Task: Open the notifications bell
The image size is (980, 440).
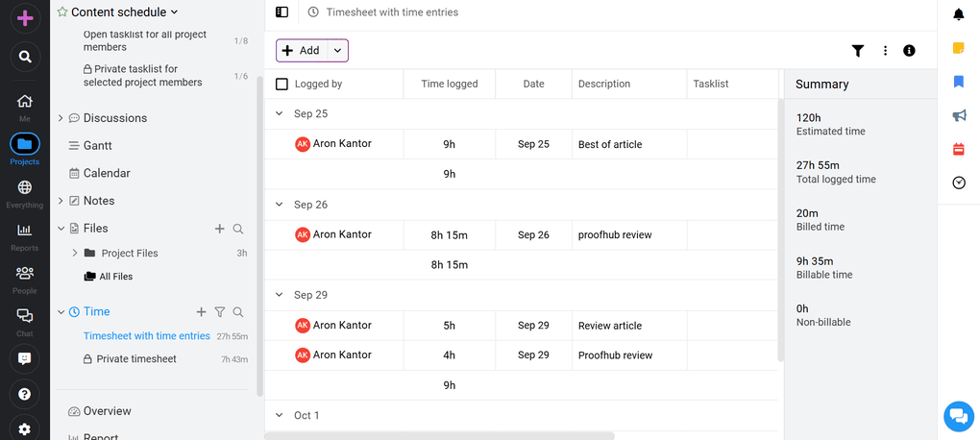Action: click(x=958, y=14)
